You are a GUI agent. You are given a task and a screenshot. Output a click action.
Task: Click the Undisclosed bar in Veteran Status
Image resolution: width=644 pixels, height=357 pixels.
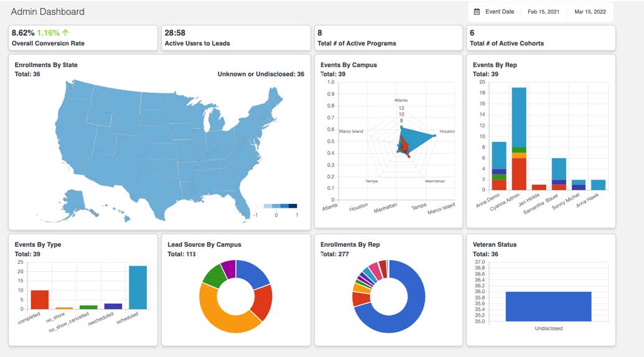[x=548, y=307]
